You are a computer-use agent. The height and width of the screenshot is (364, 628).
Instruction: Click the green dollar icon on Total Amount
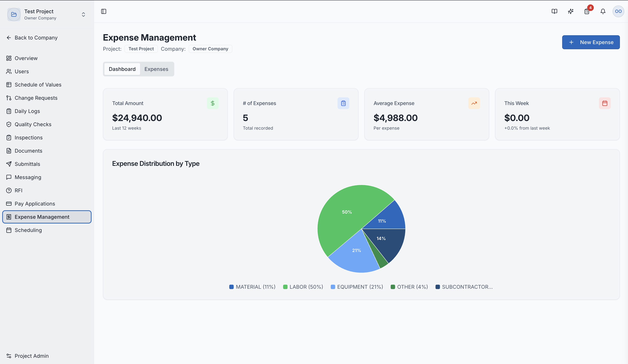tap(213, 103)
